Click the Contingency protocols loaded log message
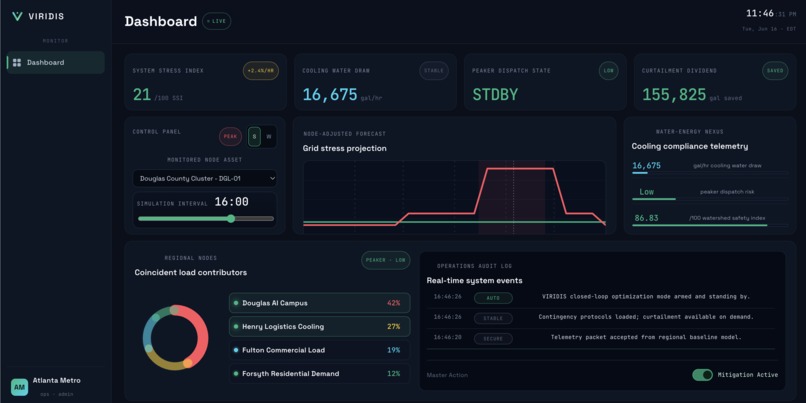The image size is (806, 403). [x=646, y=317]
